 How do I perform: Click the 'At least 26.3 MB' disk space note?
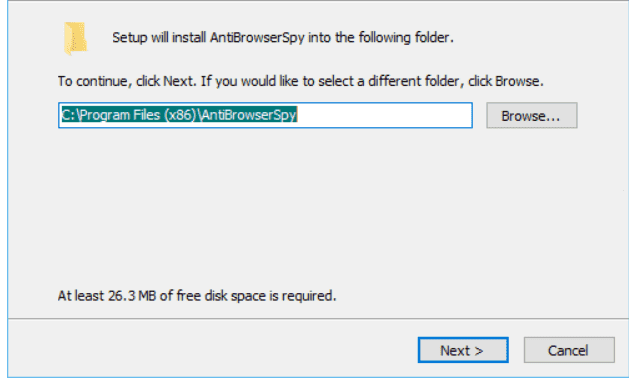197,296
